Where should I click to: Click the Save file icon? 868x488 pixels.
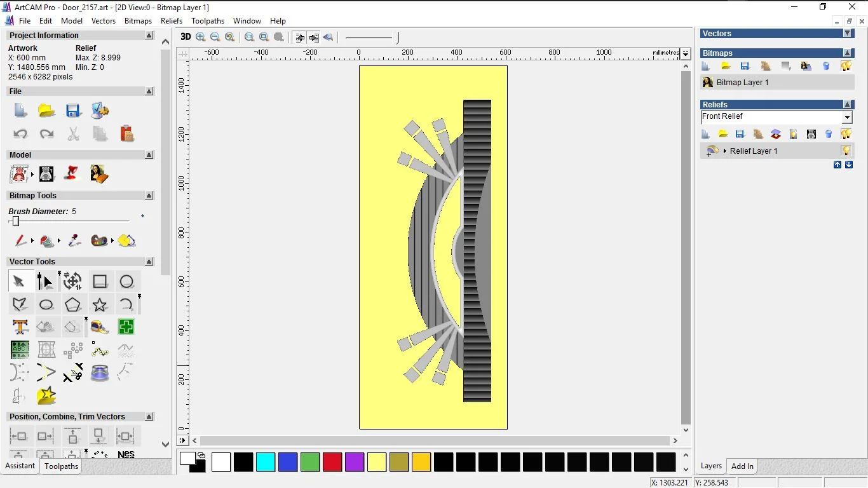(x=73, y=111)
